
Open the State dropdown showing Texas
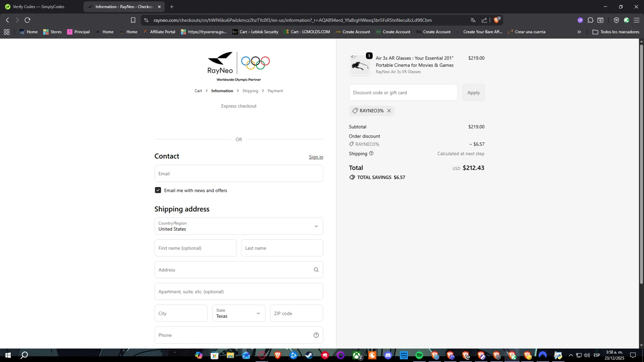click(x=239, y=313)
